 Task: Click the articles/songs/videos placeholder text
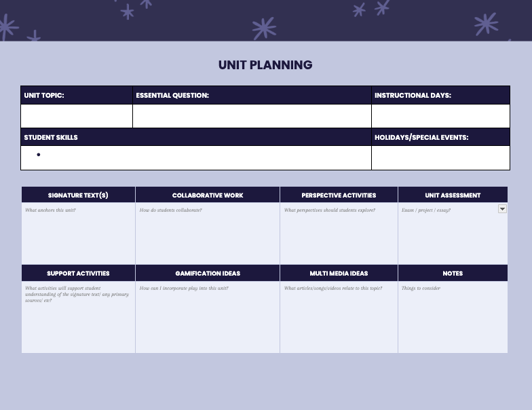332,288
